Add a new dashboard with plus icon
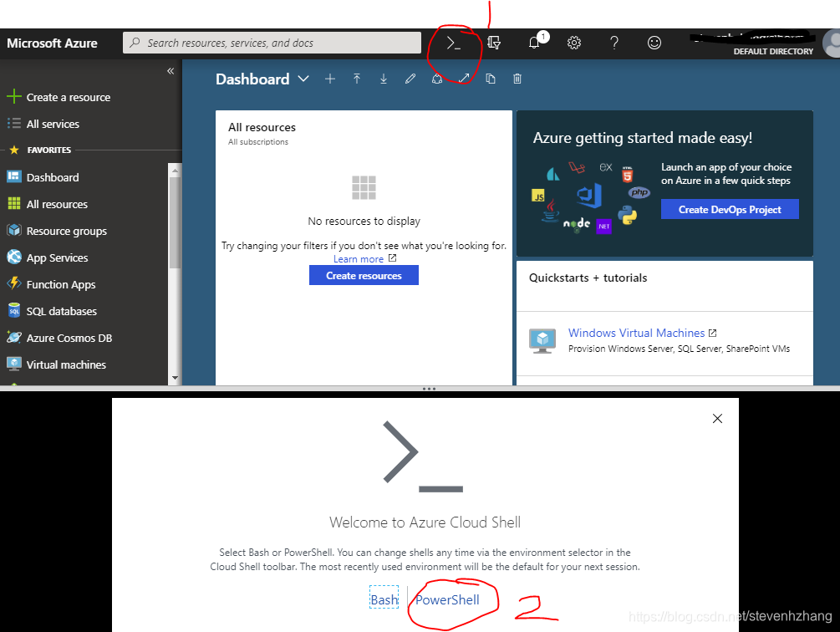Screen dimensions: 840x632 [x=330, y=79]
